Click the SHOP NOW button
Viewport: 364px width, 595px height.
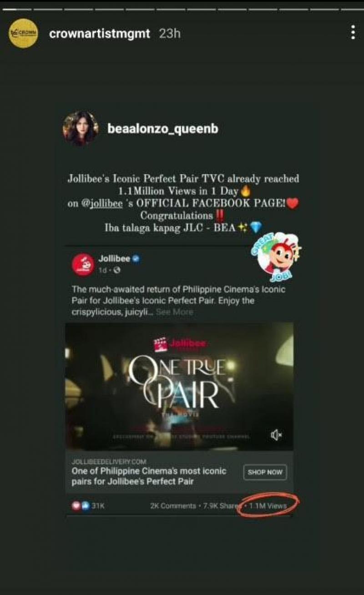click(265, 472)
